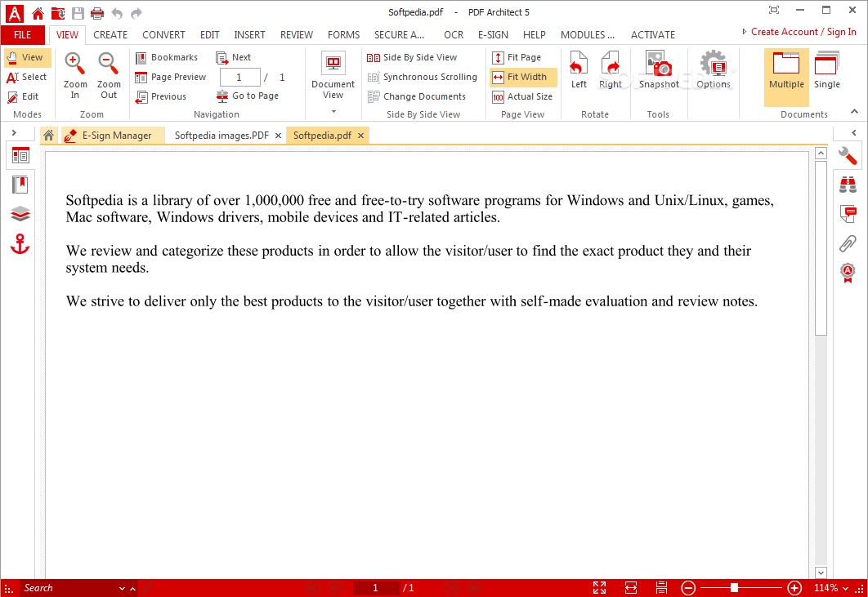868x597 pixels.
Task: Click the print icon in title bar
Action: click(97, 13)
